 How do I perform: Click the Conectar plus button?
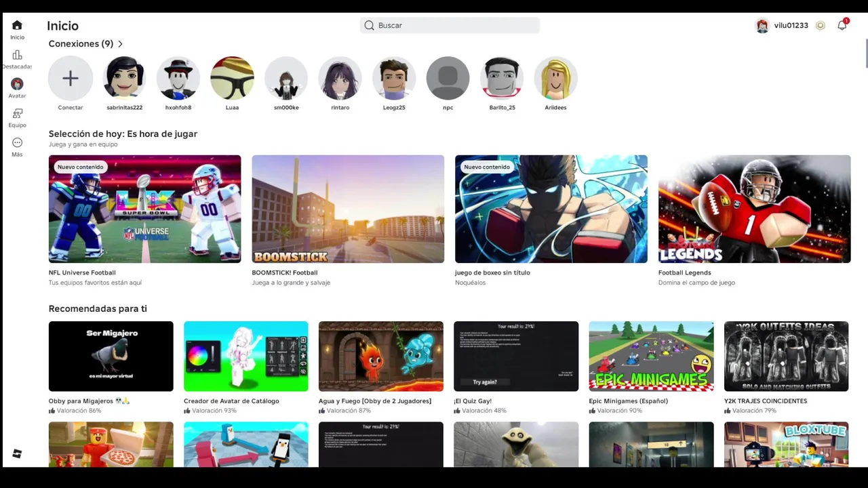pyautogui.click(x=71, y=79)
